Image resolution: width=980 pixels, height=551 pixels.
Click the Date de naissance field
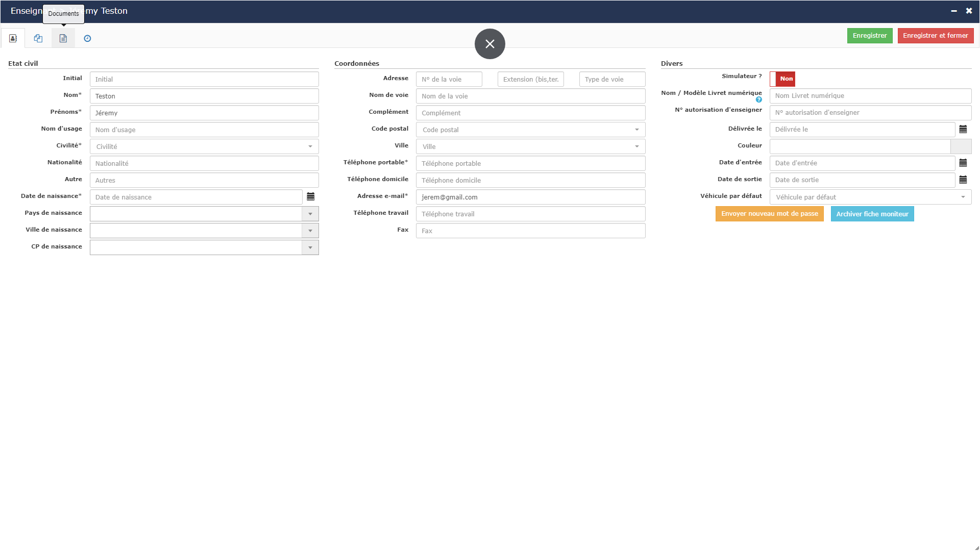(196, 197)
